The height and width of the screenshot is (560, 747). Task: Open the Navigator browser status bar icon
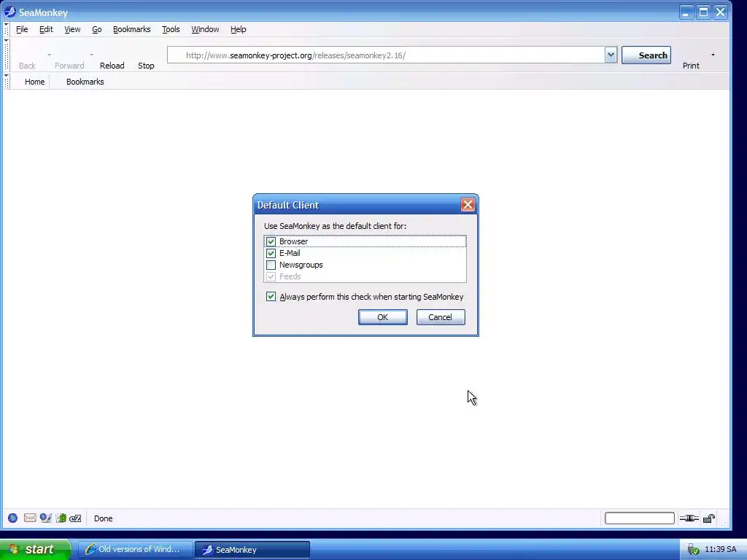click(x=13, y=518)
